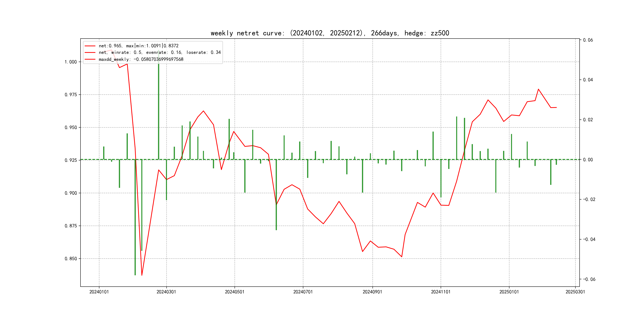Click the 0.850 left y-axis label

pyautogui.click(x=71, y=259)
